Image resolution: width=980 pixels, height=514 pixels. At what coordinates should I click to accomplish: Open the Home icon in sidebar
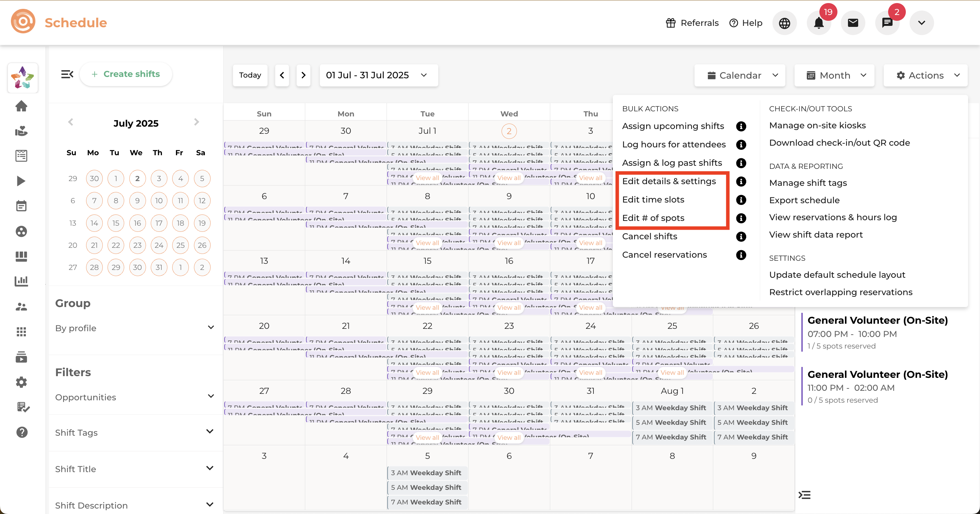point(21,106)
